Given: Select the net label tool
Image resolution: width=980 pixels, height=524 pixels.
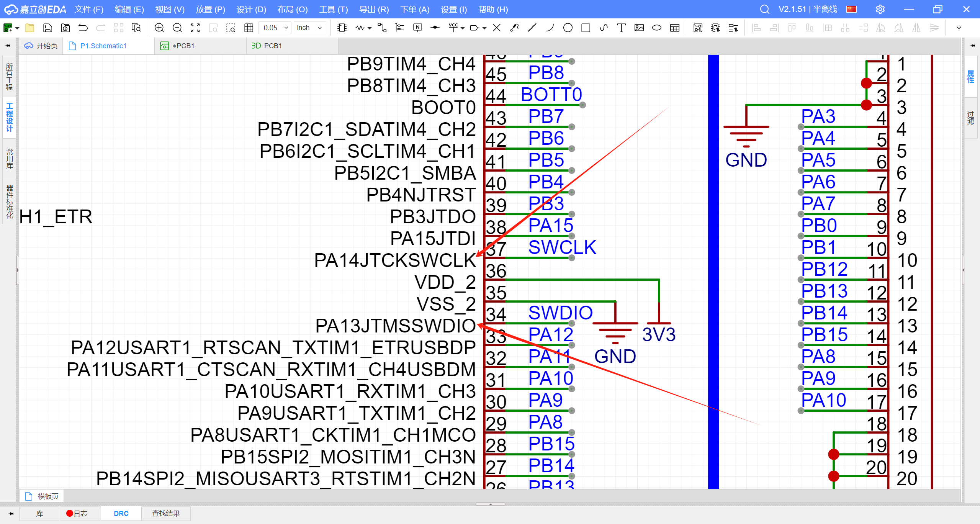Looking at the screenshot, I should point(417,28).
